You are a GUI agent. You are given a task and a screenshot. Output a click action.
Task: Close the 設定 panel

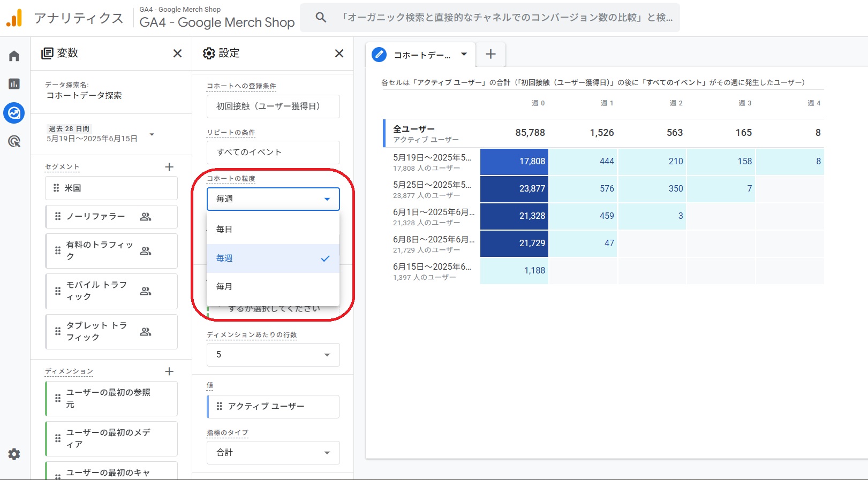click(x=339, y=54)
